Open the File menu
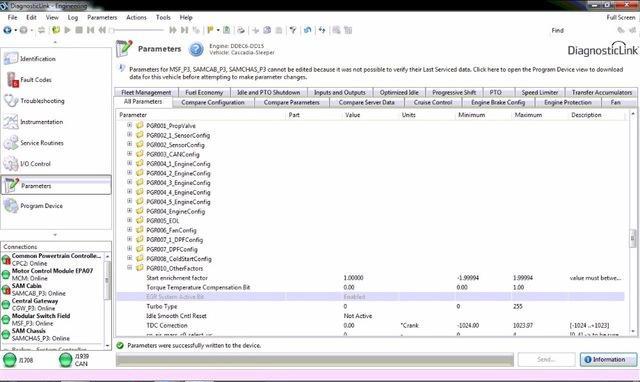The height and width of the screenshot is (382, 640). pos(12,17)
